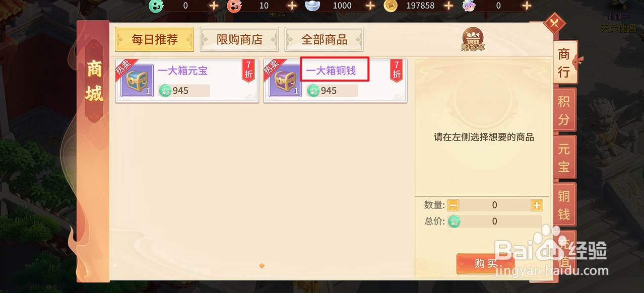Click the plus beside copper coins 197858
Viewport: 644px width, 293px height.
click(x=448, y=6)
